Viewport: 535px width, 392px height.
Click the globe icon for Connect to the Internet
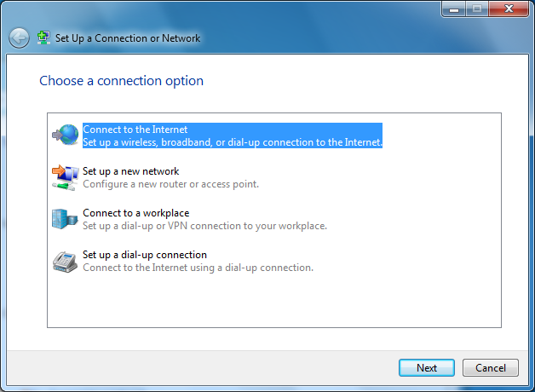[66, 135]
